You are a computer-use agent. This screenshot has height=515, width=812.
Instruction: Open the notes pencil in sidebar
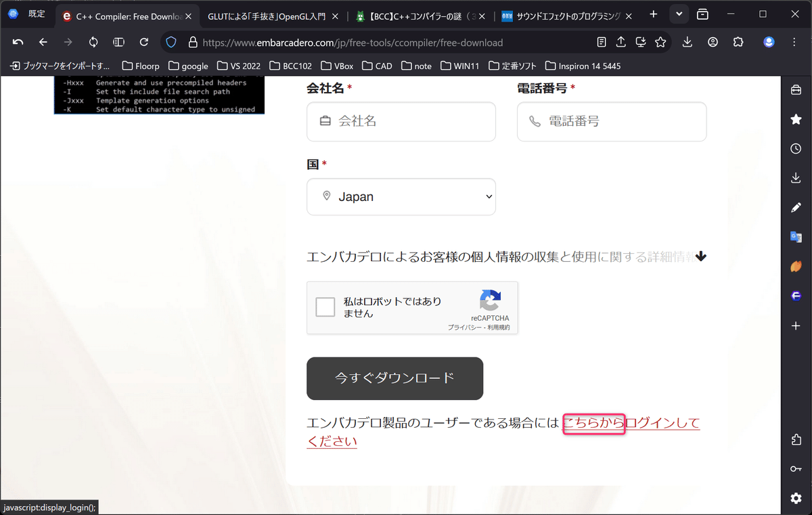[796, 208]
